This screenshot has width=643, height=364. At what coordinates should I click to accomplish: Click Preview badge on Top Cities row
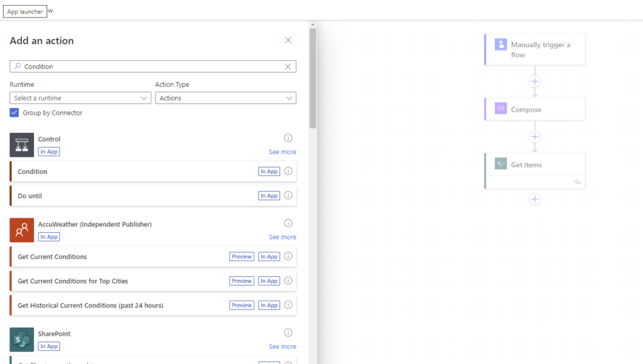coord(242,281)
